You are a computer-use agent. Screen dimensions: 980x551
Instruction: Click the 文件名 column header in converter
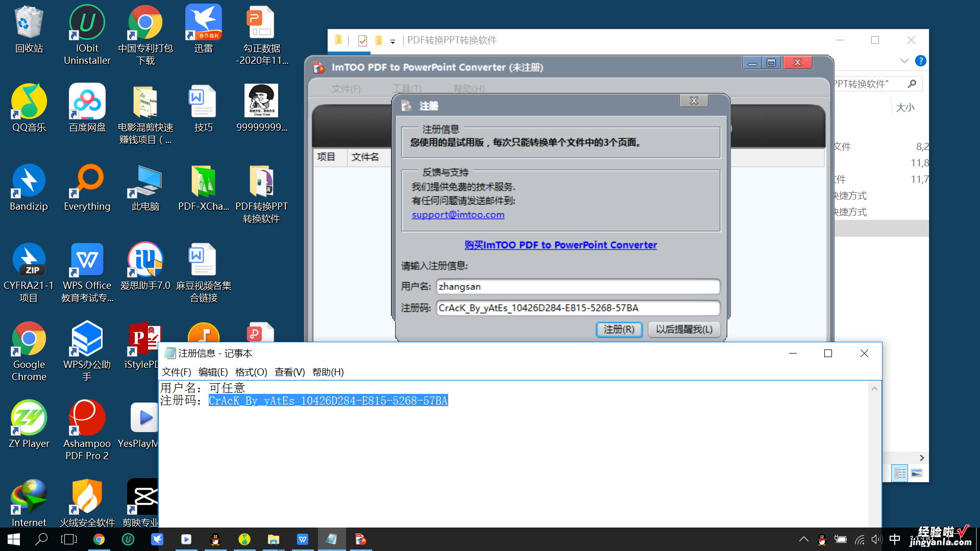click(365, 157)
